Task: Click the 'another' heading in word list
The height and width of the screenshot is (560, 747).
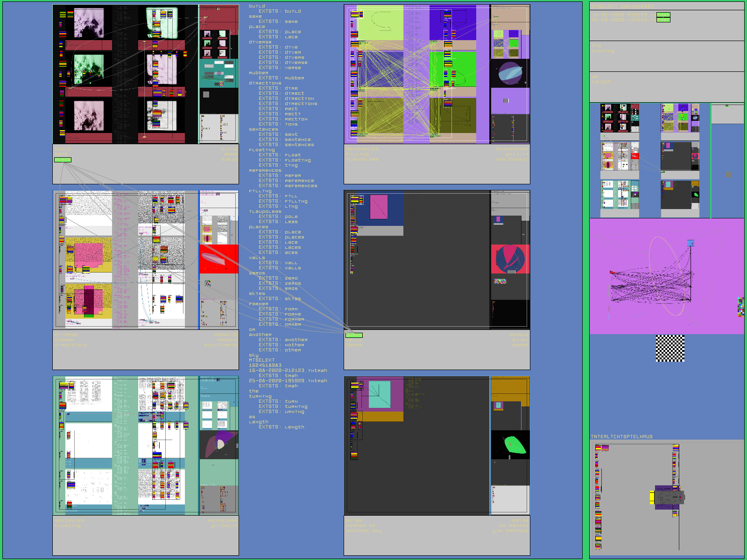Action: click(x=260, y=335)
